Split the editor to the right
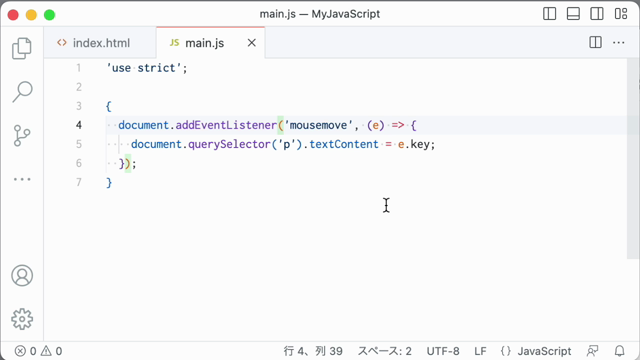 [596, 42]
